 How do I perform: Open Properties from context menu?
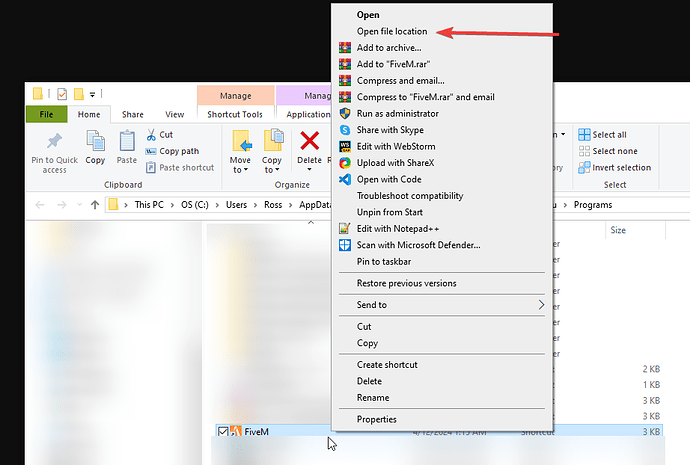pos(376,419)
